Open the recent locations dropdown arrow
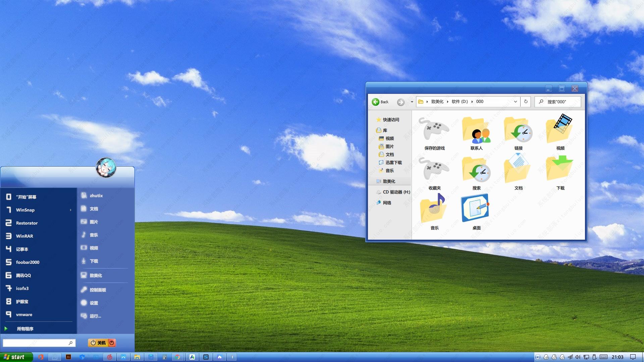 [412, 102]
